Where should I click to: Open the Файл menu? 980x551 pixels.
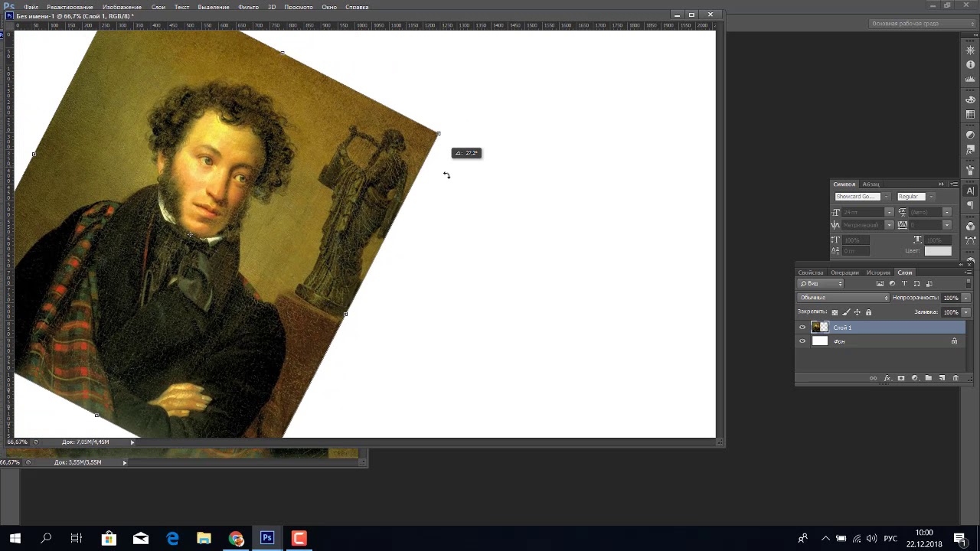[31, 7]
